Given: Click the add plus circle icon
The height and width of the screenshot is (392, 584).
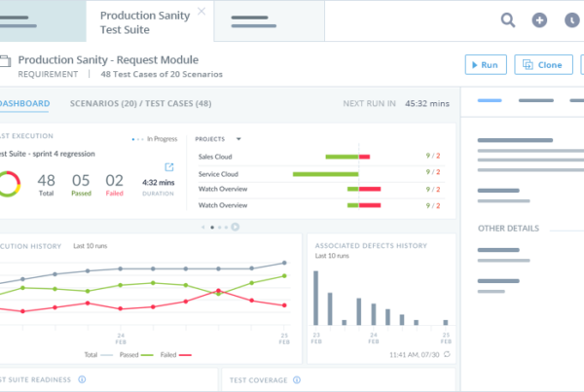Looking at the screenshot, I should click(x=539, y=20).
